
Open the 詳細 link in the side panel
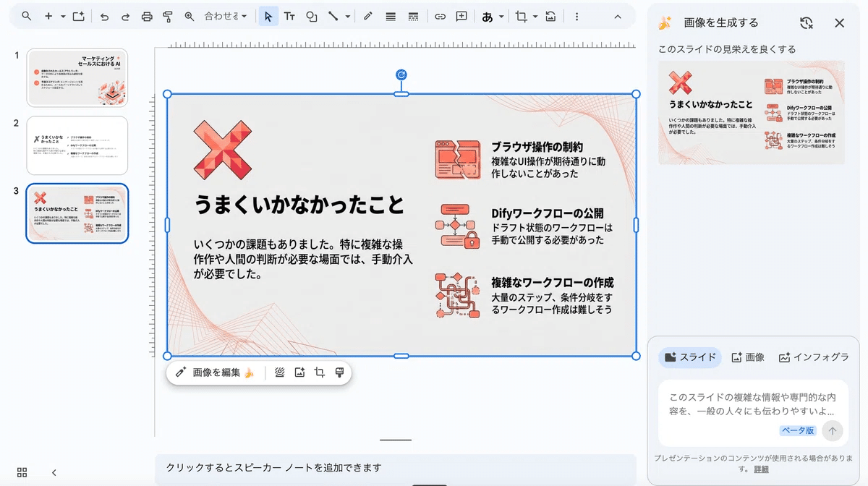click(761, 469)
